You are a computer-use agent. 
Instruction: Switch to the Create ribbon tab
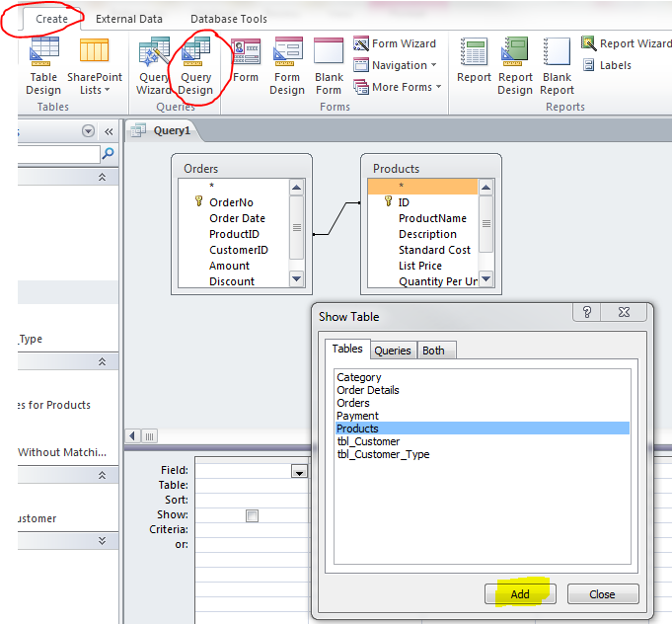[51, 19]
